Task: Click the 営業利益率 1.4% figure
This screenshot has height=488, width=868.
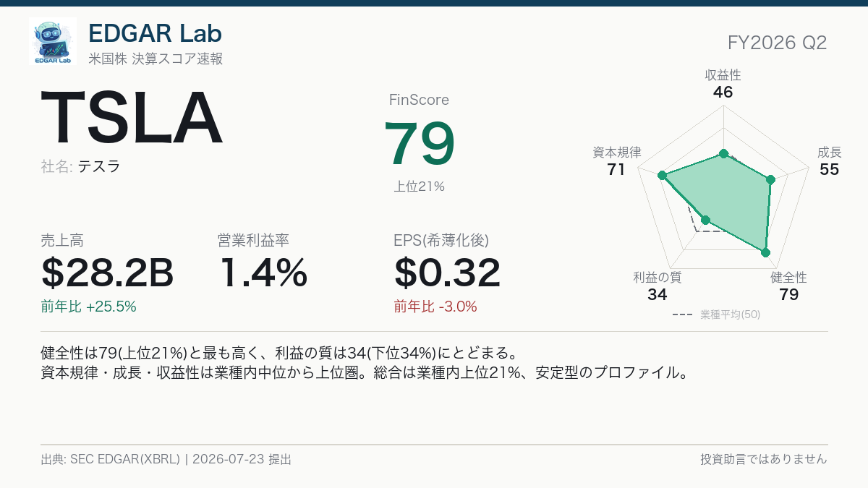Action: pyautogui.click(x=263, y=273)
